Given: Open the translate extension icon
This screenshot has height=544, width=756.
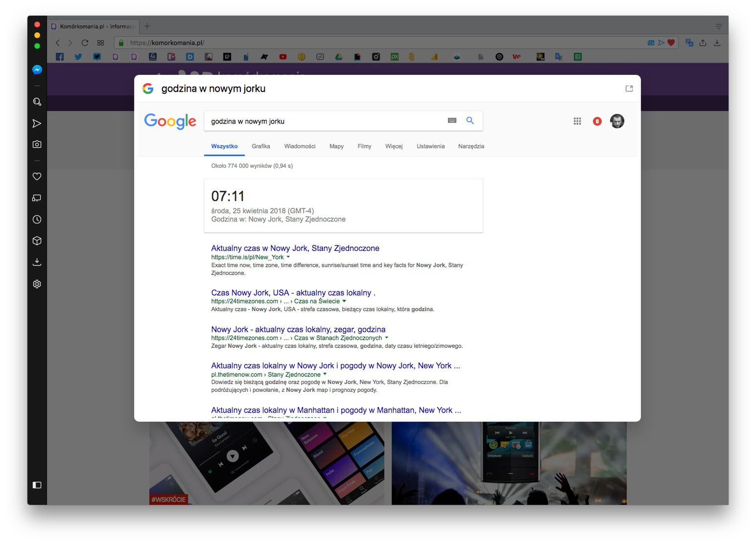Looking at the screenshot, I should click(x=689, y=43).
